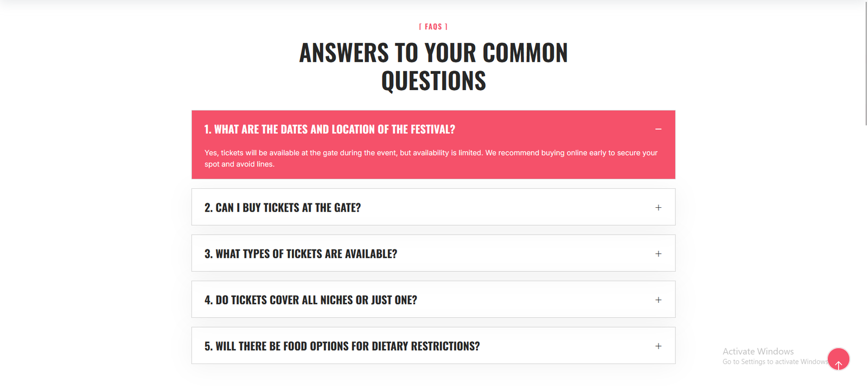This screenshot has height=388, width=868.
Task: Click the pink '[ FAQS ]' label
Action: click(433, 27)
